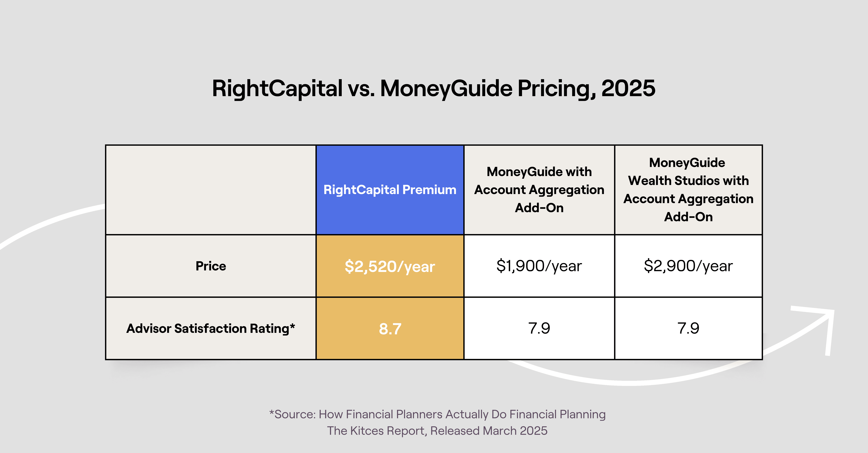Click the $2,520/year price cell
The image size is (868, 453).
[390, 266]
